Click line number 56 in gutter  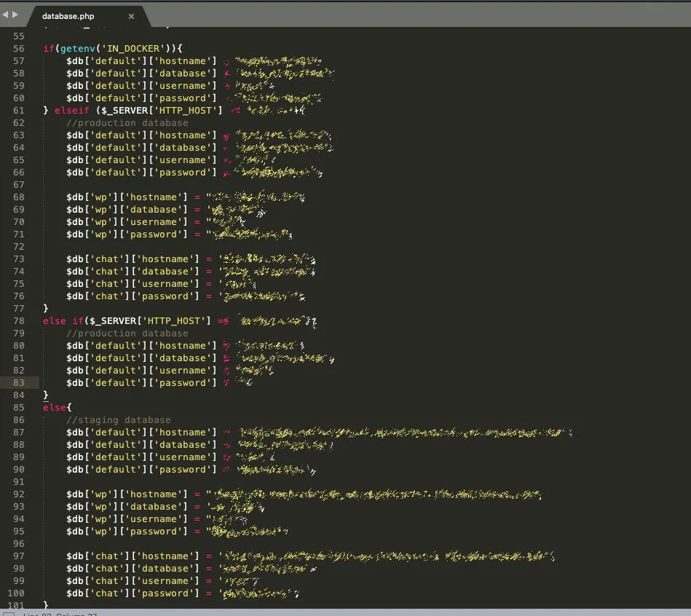18,49
